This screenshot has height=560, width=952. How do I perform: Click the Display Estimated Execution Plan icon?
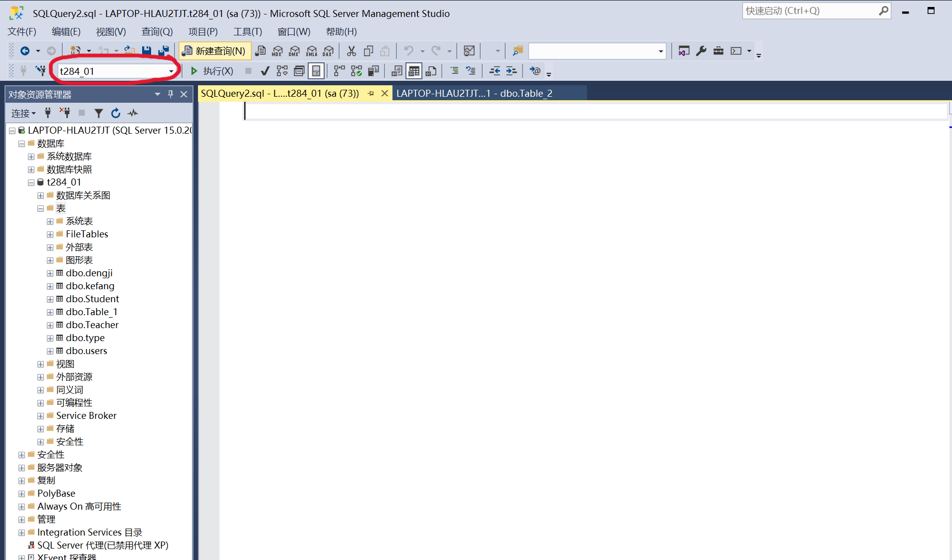click(x=282, y=71)
